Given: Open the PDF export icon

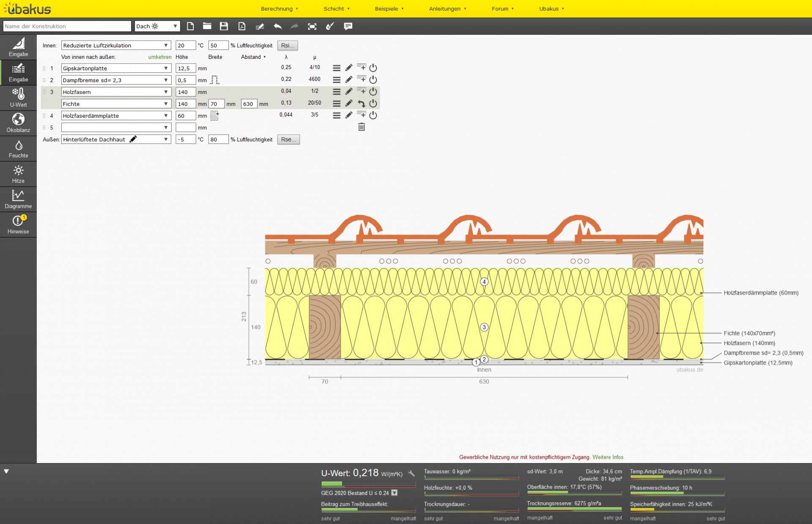Looking at the screenshot, I should point(241,26).
